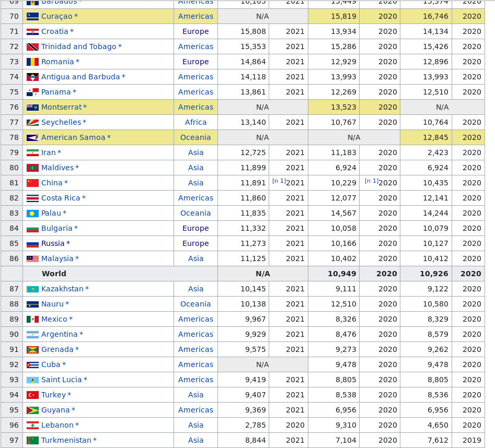
Task: Click the Curaçao flag icon
Action: pos(32,16)
